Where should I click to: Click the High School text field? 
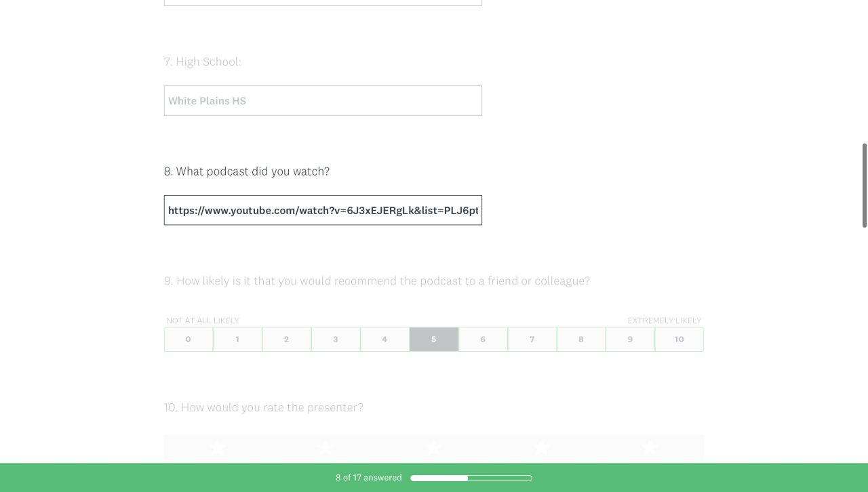coord(323,101)
